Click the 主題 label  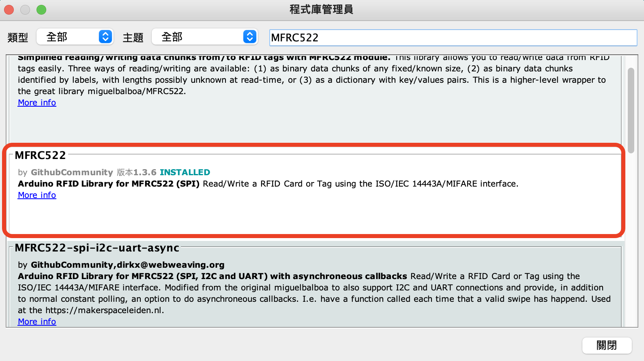pos(133,38)
